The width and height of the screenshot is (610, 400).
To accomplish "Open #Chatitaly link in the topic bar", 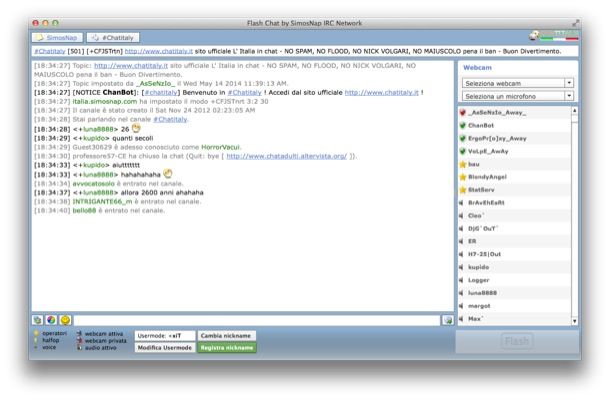I will pos(50,51).
